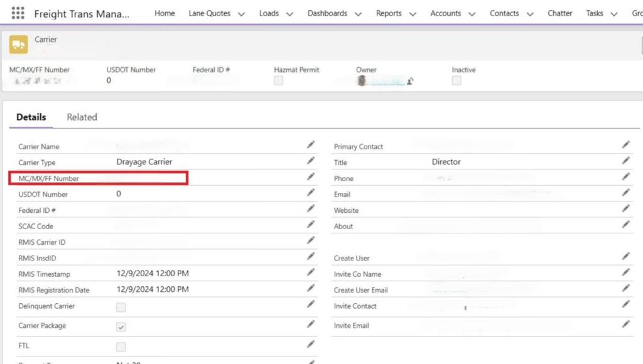Open the Contacts nav item
643x364 pixels.
504,13
